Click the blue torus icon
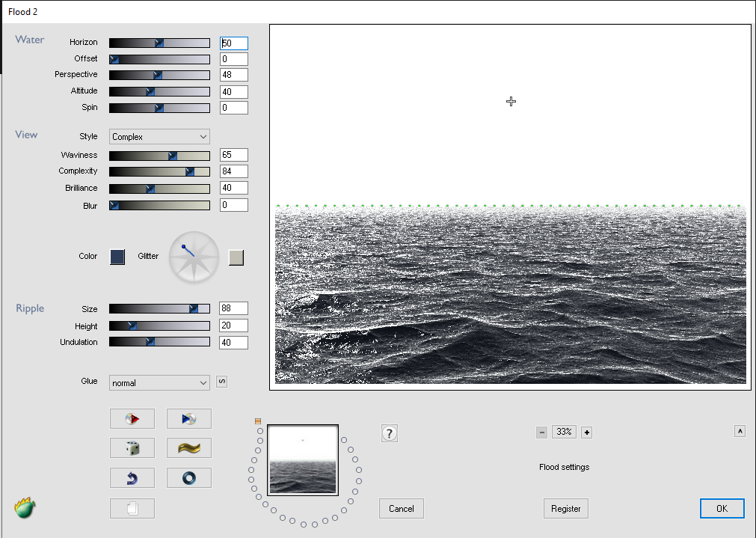Image resolution: width=756 pixels, height=538 pixels. coord(188,477)
